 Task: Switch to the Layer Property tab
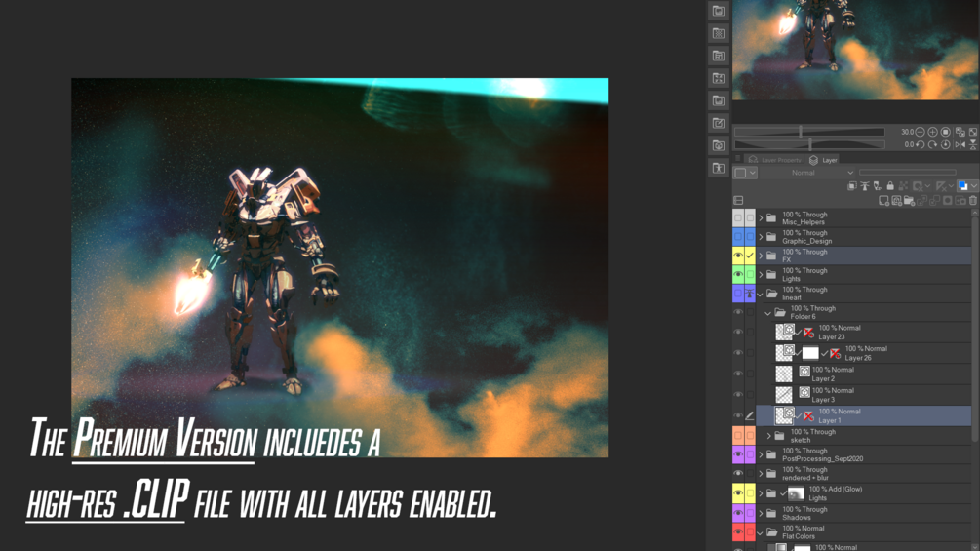pos(775,160)
